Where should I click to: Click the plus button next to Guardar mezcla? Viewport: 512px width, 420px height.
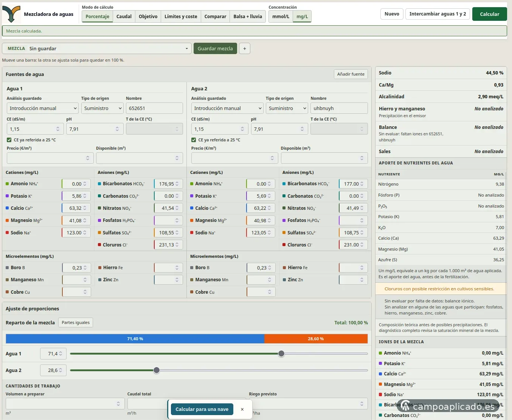point(245,48)
